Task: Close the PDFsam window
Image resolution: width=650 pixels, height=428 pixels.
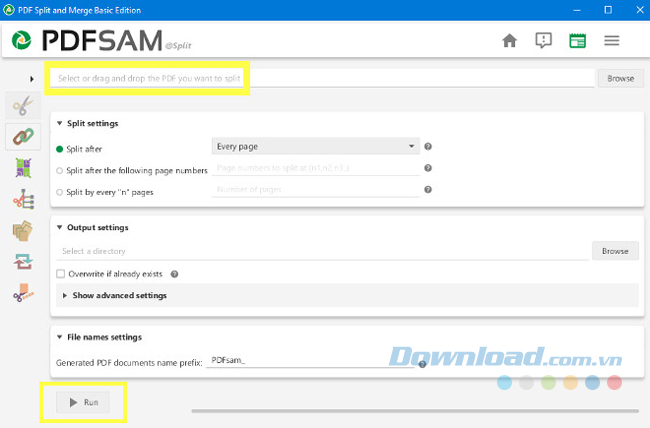Action: tap(640, 10)
